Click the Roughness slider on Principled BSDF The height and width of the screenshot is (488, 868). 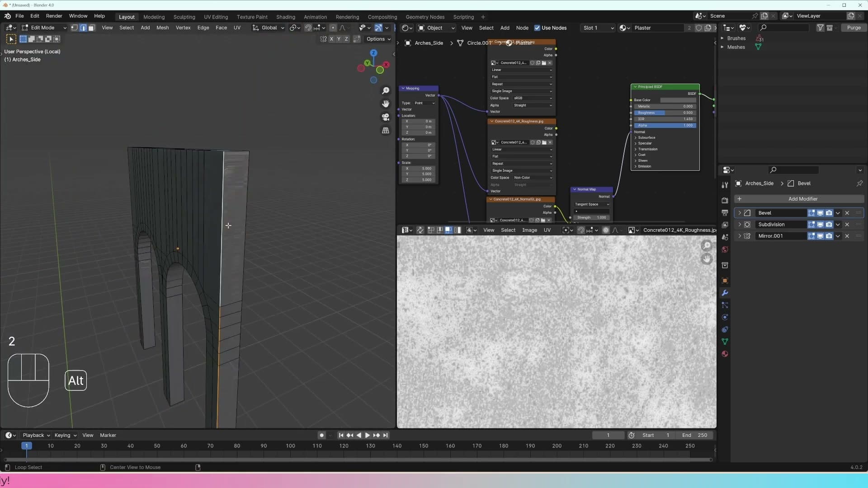coord(665,113)
